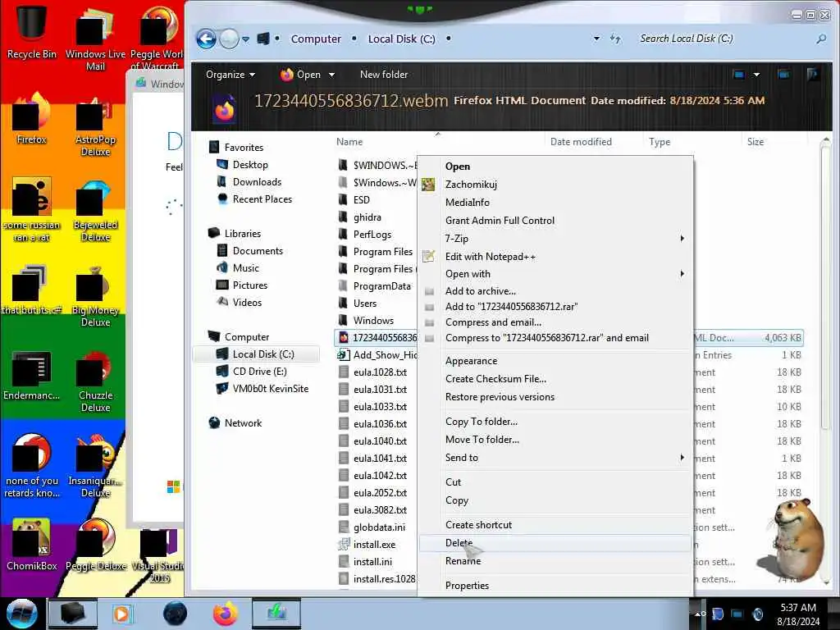Select Downloads under Favorites
The image size is (840, 630).
(x=257, y=181)
